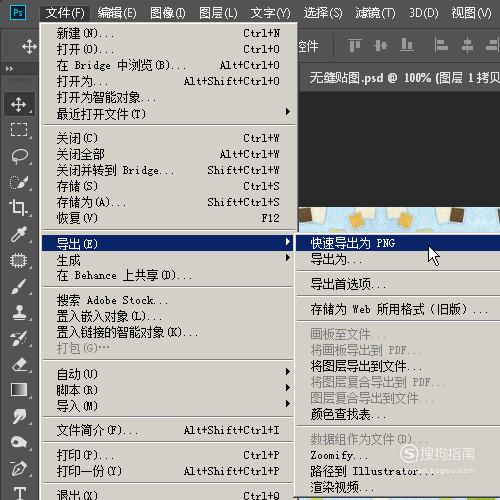Open the 导出 submenu entry

[x=169, y=243]
